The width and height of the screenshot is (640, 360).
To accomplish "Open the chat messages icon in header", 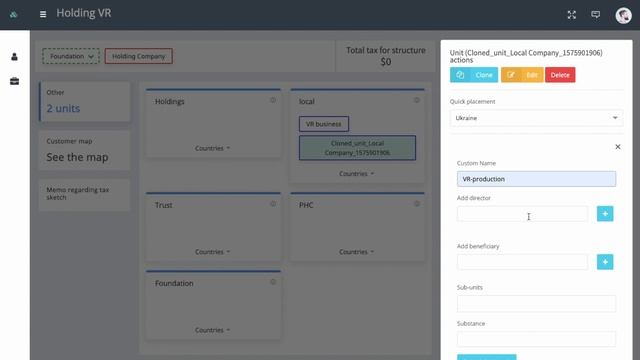I will pyautogui.click(x=596, y=15).
